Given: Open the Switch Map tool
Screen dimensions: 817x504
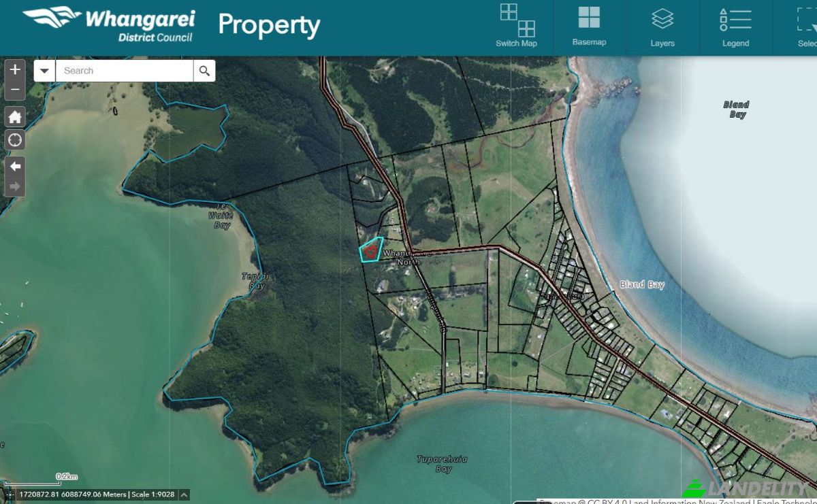Looking at the screenshot, I should click(x=517, y=26).
